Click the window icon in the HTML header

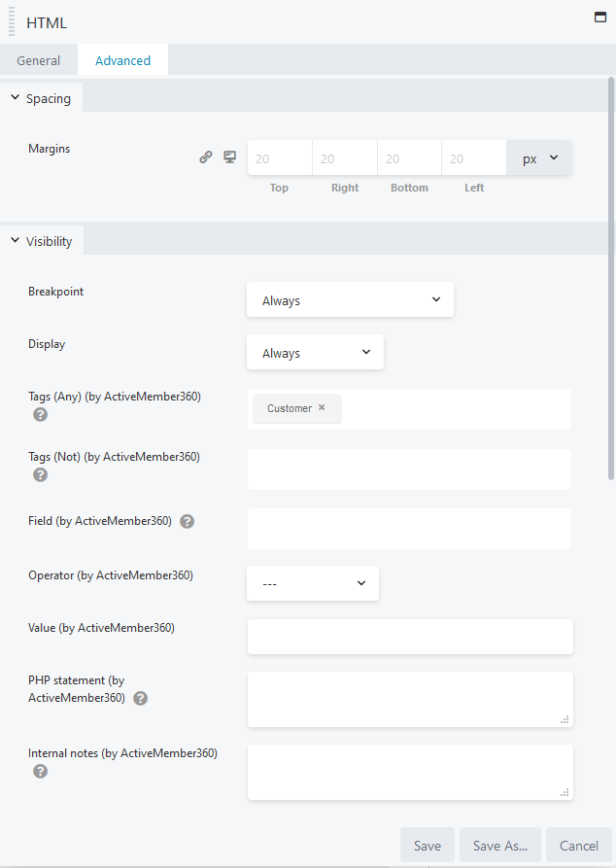coord(599,17)
